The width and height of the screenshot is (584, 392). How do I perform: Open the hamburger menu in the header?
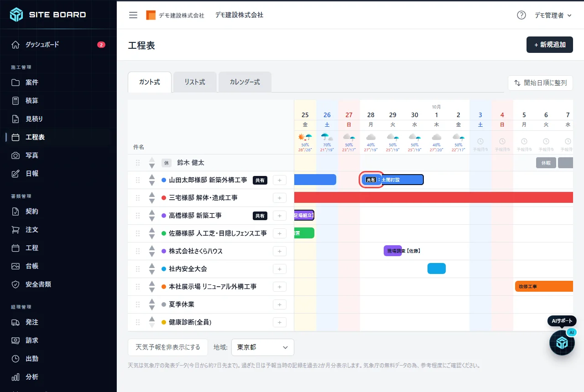click(133, 15)
